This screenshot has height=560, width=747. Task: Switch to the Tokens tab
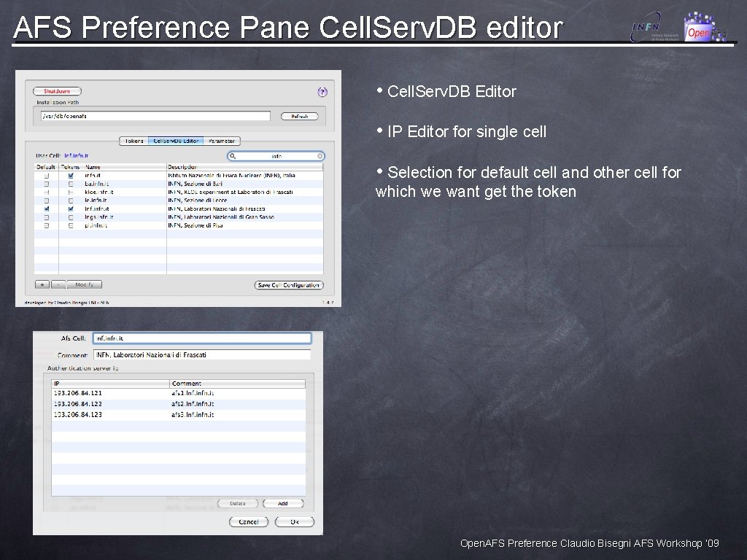[134, 141]
